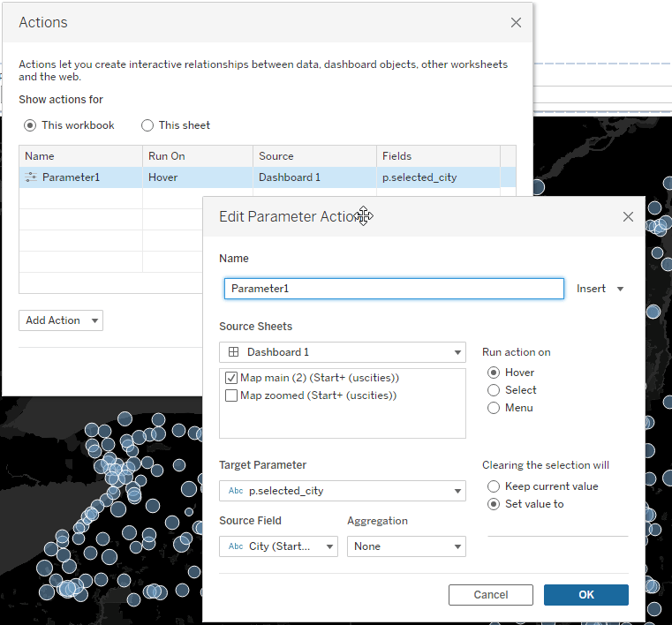Select Keep current value option
This screenshot has height=625, width=672.
point(494,486)
